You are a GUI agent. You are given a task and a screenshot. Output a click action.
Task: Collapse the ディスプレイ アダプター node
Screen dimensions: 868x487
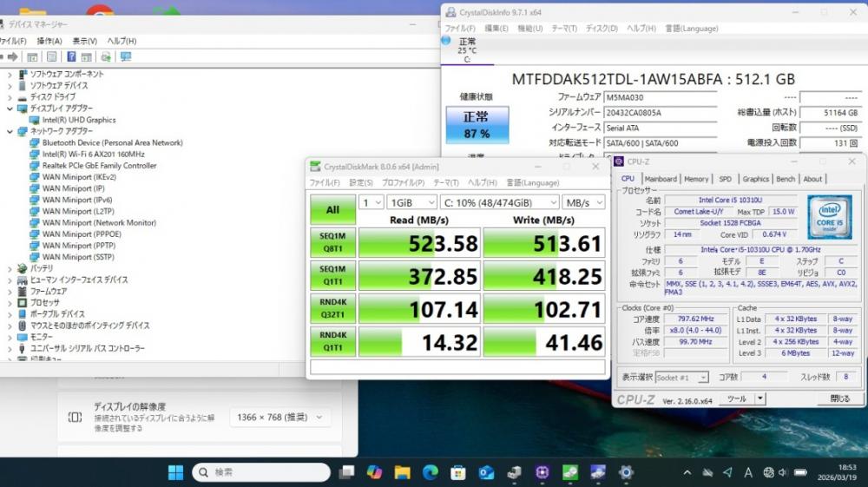(x=10, y=109)
